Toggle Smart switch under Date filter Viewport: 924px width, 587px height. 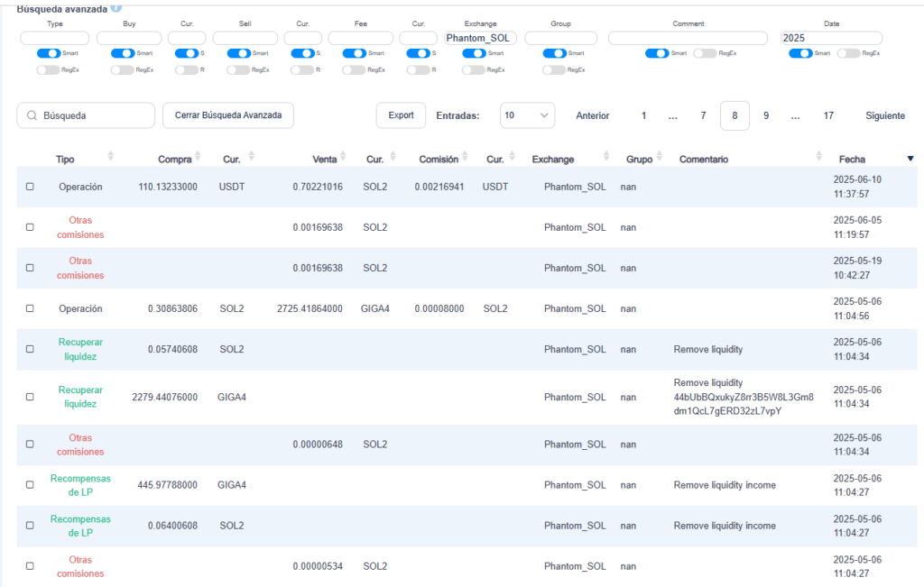click(x=800, y=53)
